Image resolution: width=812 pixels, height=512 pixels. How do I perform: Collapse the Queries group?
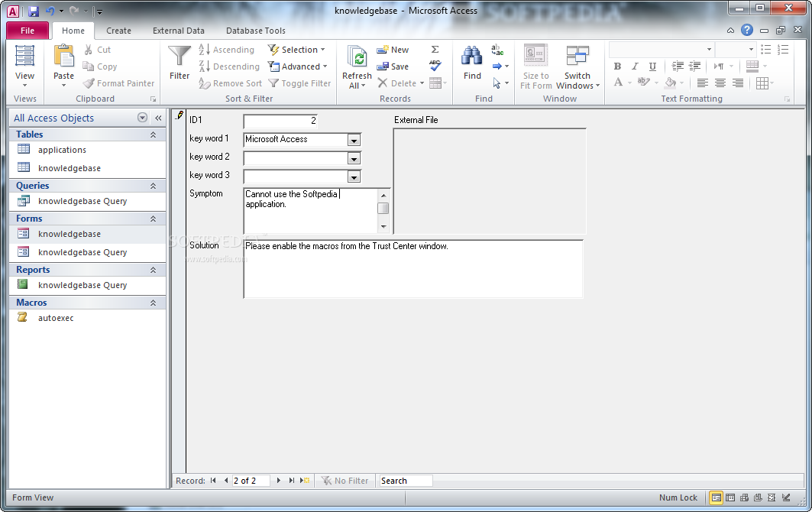pos(154,186)
